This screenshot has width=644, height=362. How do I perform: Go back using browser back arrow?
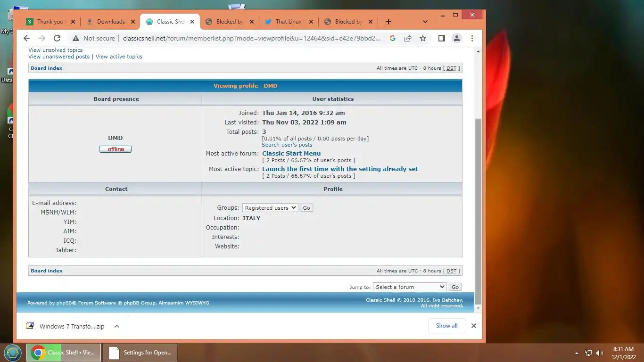(27, 39)
